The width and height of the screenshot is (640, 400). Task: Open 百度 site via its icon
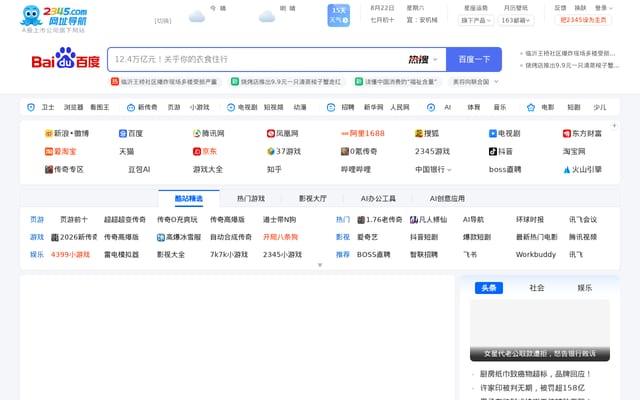click(122, 133)
